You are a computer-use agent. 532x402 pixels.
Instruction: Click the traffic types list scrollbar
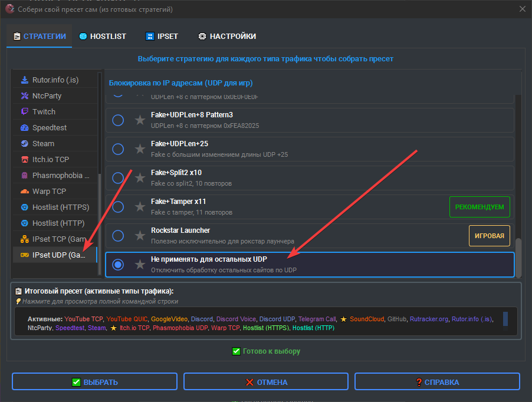point(100,224)
